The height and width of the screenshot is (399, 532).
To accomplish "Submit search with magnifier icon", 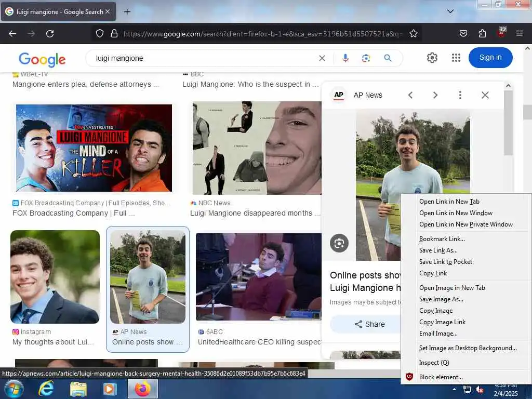I will click(388, 58).
